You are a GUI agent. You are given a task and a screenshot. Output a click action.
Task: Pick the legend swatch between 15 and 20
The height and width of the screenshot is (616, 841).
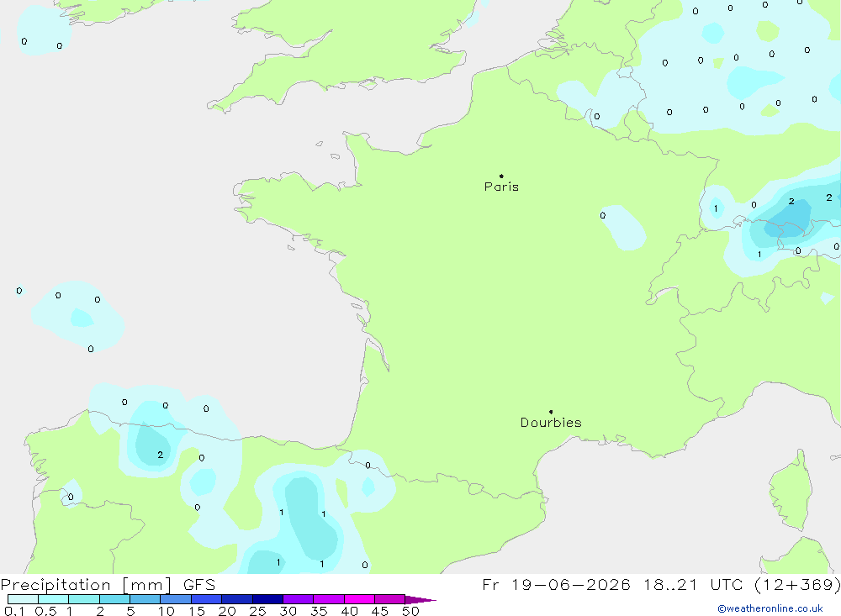(207, 599)
